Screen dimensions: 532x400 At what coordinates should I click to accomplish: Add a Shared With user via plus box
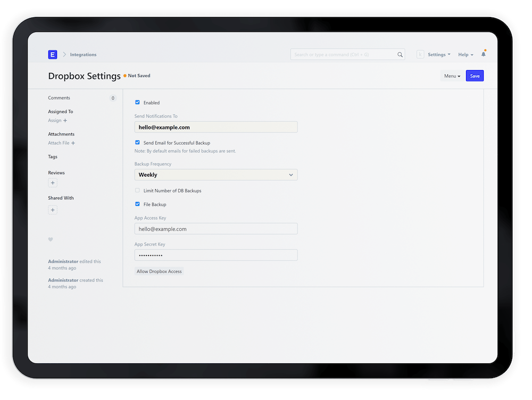point(53,210)
